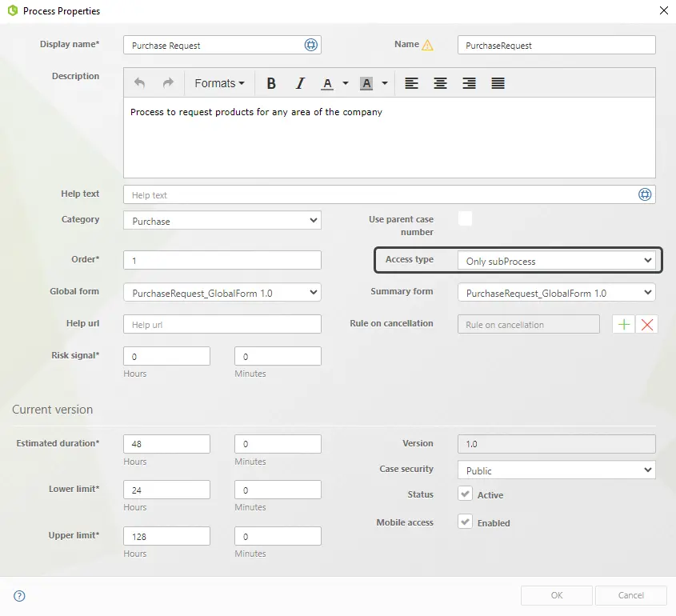676x616 pixels.
Task: Click Risk signal Hours field
Action: point(166,356)
